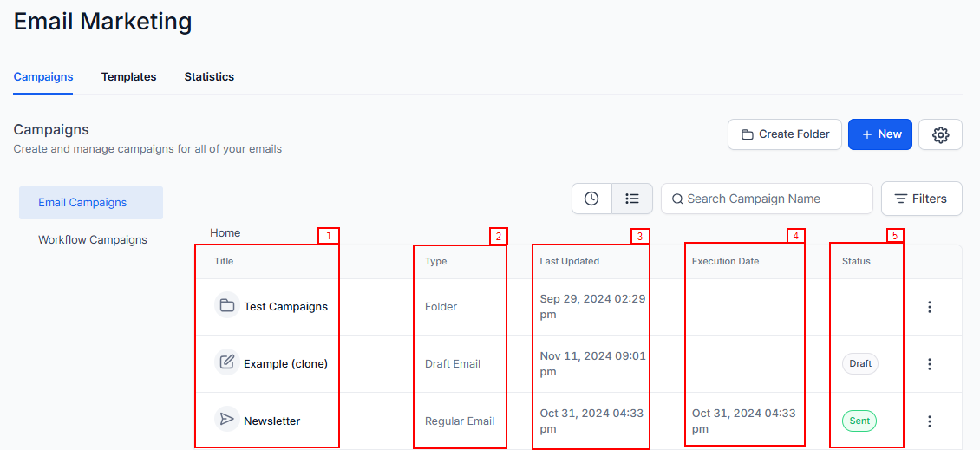Select the Campaigns tab
This screenshot has width=980, height=450.
[43, 77]
